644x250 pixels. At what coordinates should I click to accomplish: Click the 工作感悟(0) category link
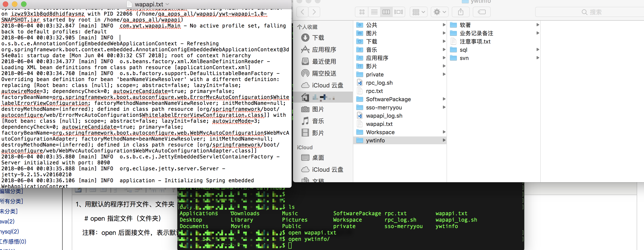[13, 242]
